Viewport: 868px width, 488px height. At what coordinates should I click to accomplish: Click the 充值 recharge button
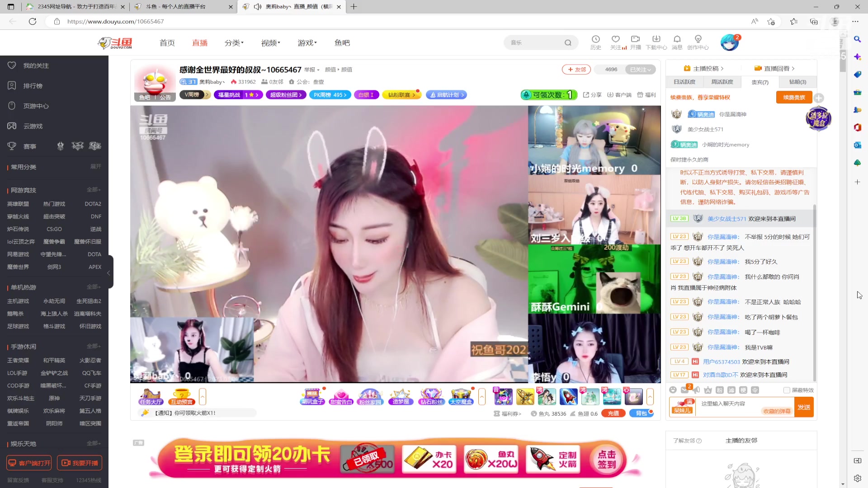coord(613,413)
